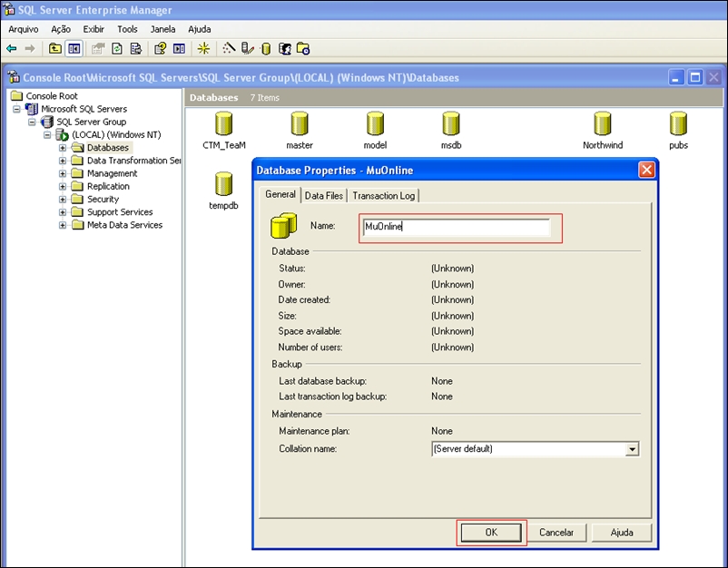Click the Show/Hide Action Pane icon

179,49
